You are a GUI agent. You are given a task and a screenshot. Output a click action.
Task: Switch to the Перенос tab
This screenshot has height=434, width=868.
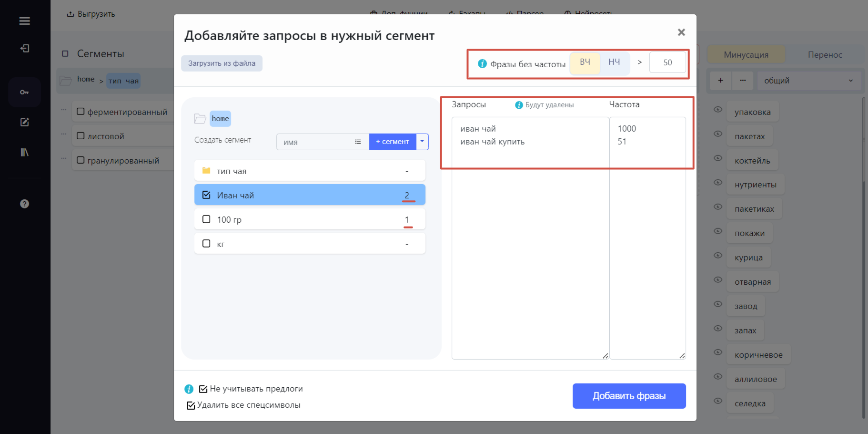point(825,55)
